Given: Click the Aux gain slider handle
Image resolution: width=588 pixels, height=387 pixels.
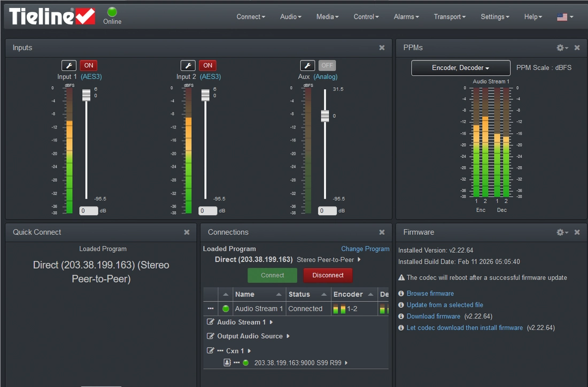Looking at the screenshot, I should [325, 116].
